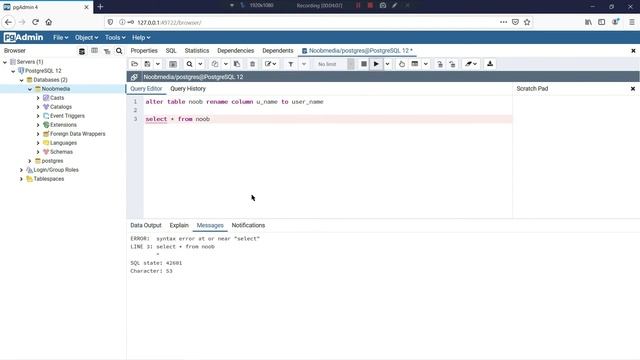This screenshot has width=640, height=360.
Task: Switch to the SQL tab
Action: click(x=171, y=51)
